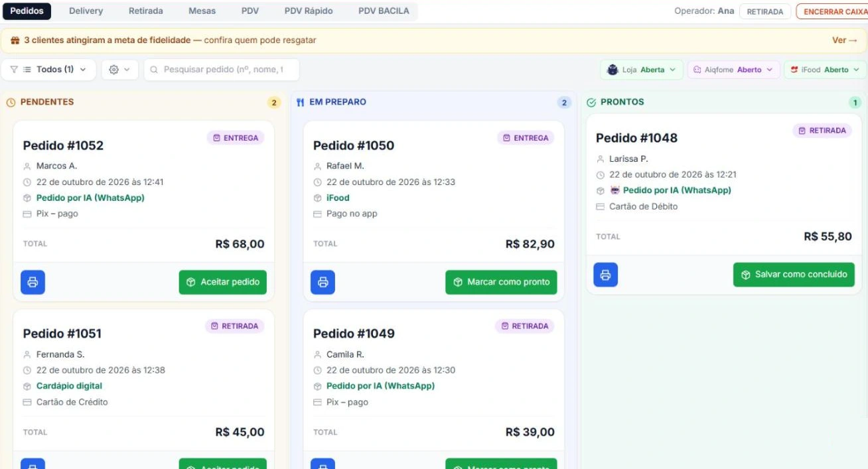Viewport: 868px width, 469px height.
Task: Click the ENCERRAR CAIXA button
Action: tap(833, 11)
